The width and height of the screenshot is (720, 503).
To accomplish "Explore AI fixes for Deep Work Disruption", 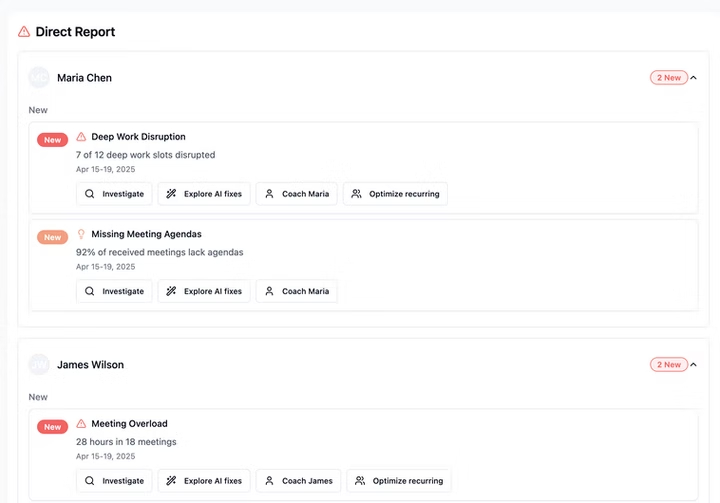I will tap(204, 194).
